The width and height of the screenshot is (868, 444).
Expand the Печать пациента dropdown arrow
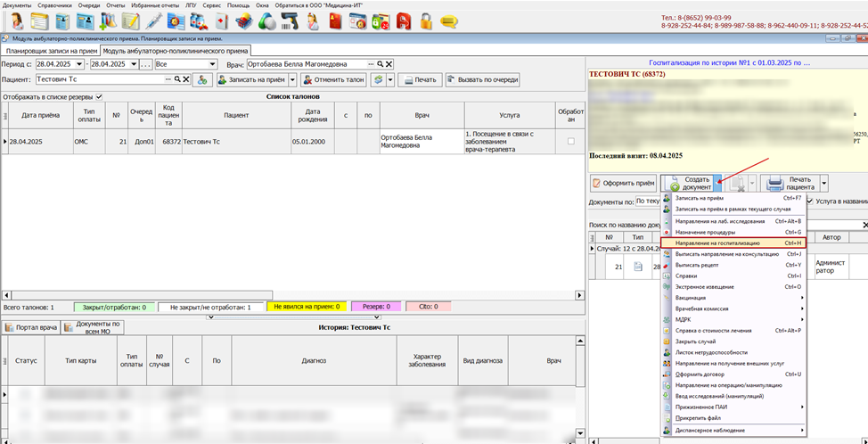click(x=824, y=182)
